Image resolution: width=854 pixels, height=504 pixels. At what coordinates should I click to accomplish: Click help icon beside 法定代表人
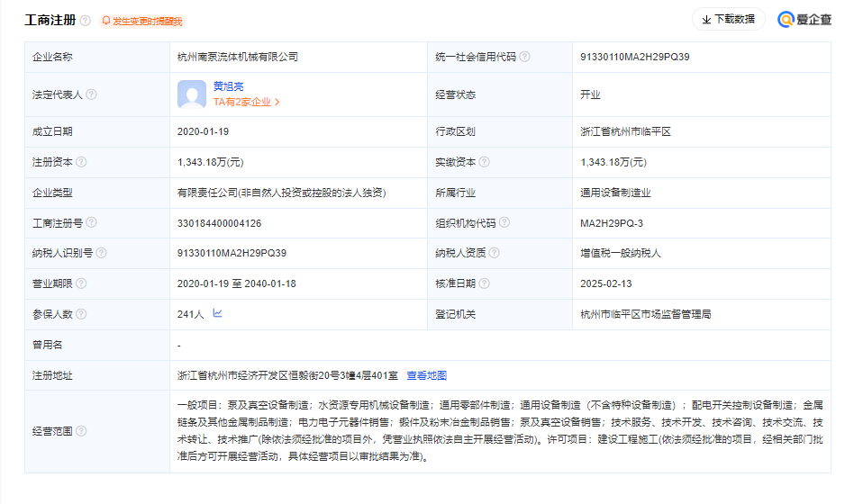(92, 94)
